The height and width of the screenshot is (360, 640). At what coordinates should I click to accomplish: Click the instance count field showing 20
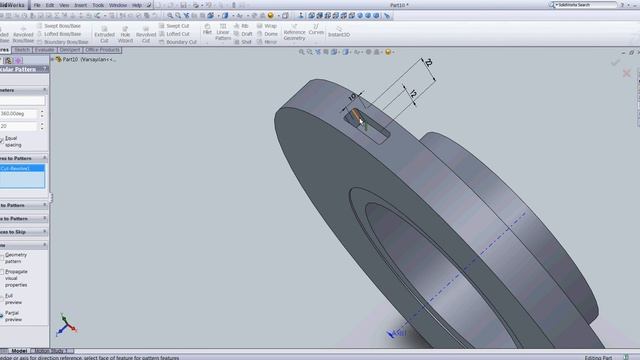[18, 126]
